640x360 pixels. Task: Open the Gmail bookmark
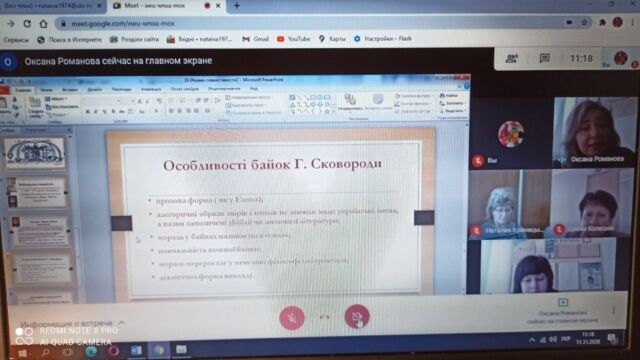point(256,39)
